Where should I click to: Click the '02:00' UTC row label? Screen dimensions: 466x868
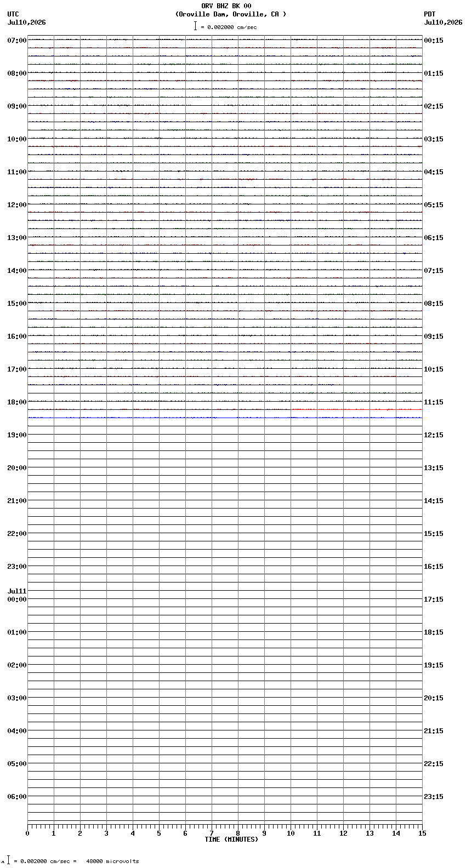[x=17, y=665]
